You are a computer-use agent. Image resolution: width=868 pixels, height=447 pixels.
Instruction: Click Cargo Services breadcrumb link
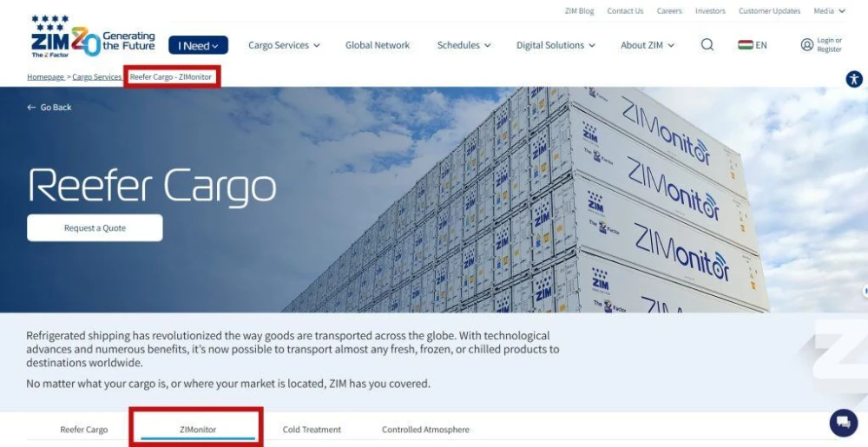click(97, 77)
